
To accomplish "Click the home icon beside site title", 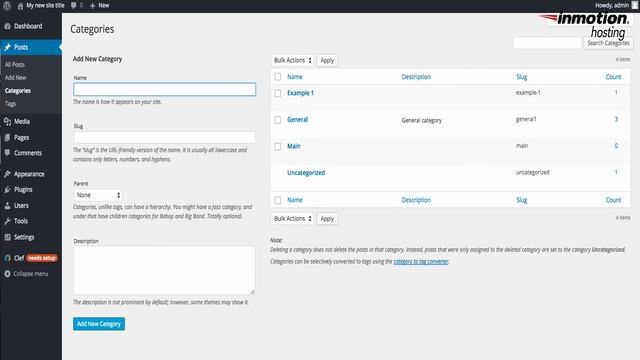I will click(x=20, y=6).
